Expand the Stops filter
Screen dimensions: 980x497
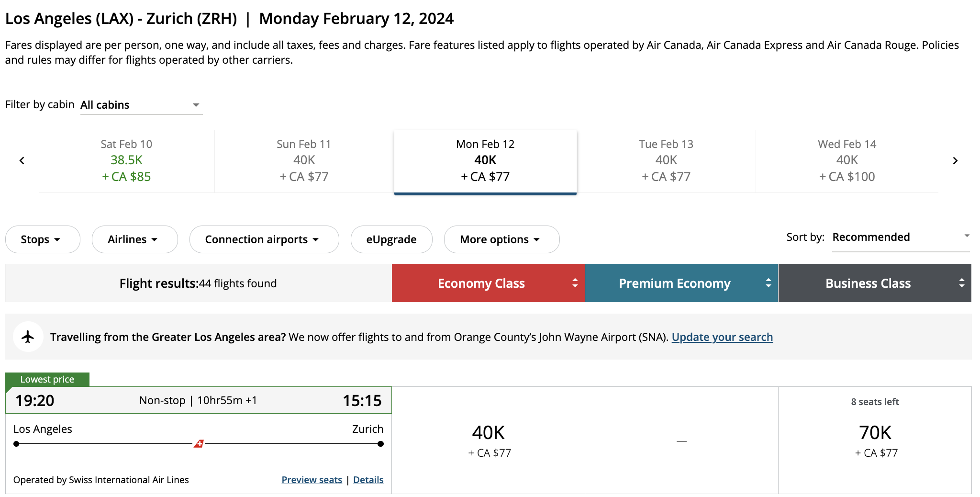coord(42,239)
